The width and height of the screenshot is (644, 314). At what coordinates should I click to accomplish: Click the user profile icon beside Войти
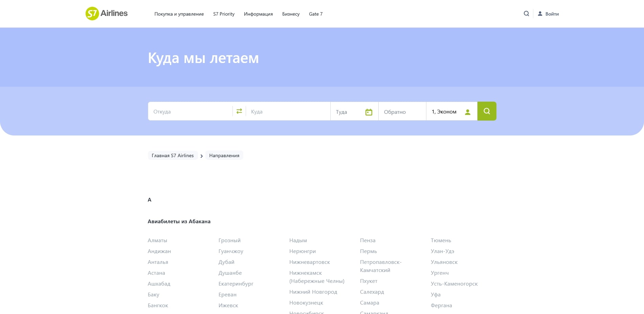(x=540, y=14)
